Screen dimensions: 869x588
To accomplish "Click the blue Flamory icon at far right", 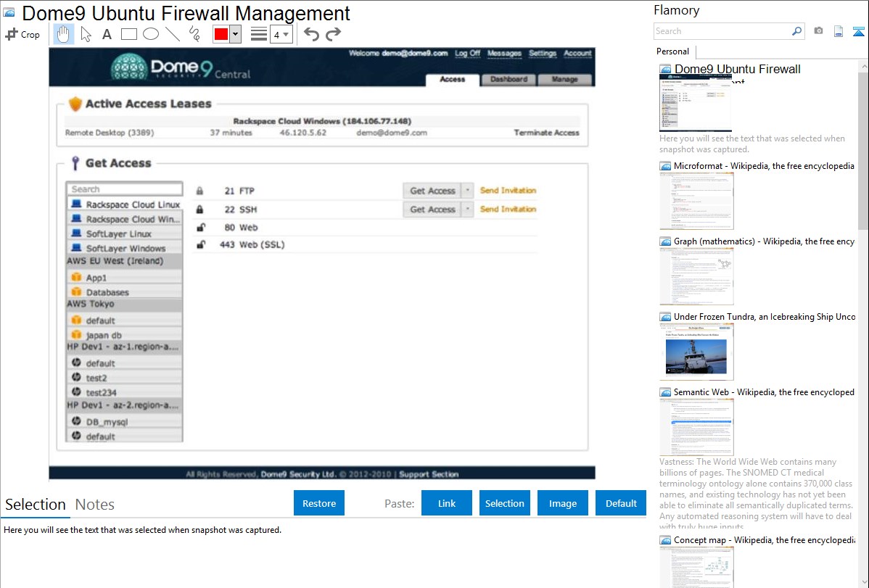I will [858, 31].
